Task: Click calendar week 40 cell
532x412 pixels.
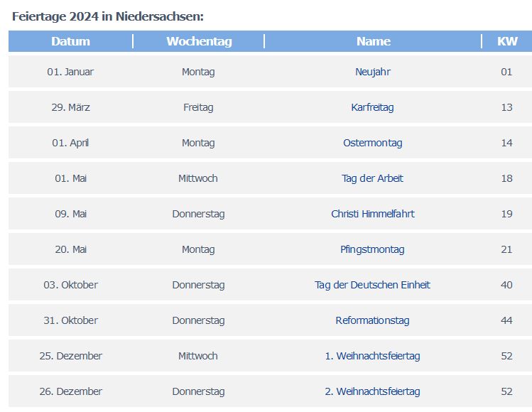Action: point(506,285)
